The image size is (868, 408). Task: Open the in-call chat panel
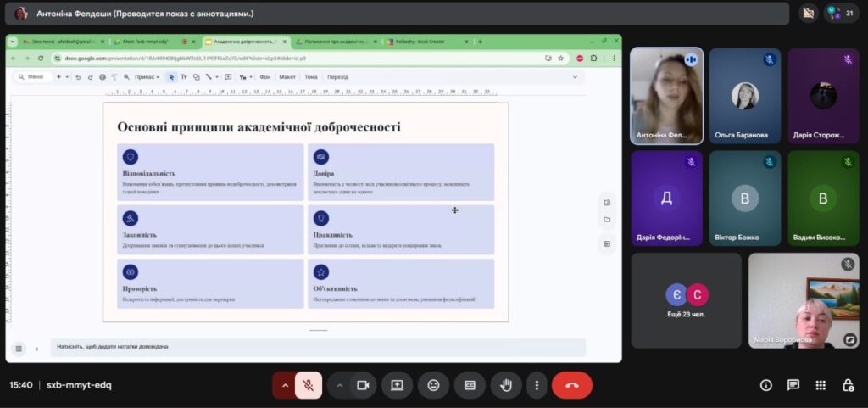click(x=793, y=385)
